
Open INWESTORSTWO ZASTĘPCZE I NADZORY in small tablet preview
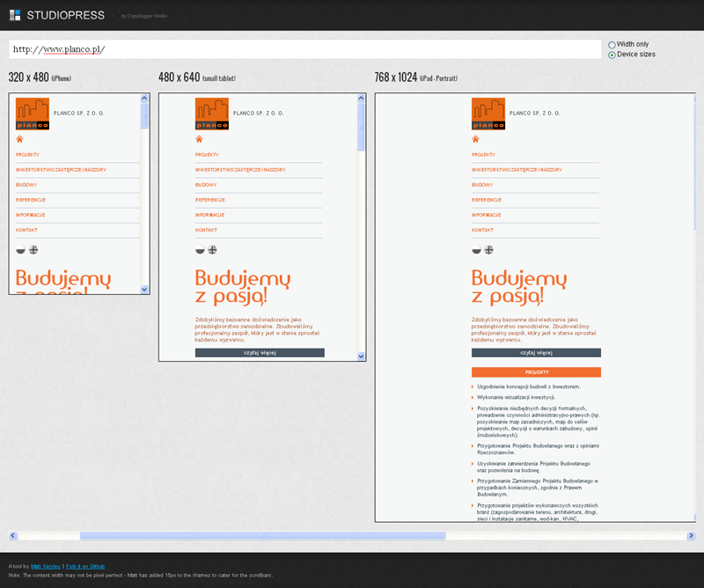240,170
